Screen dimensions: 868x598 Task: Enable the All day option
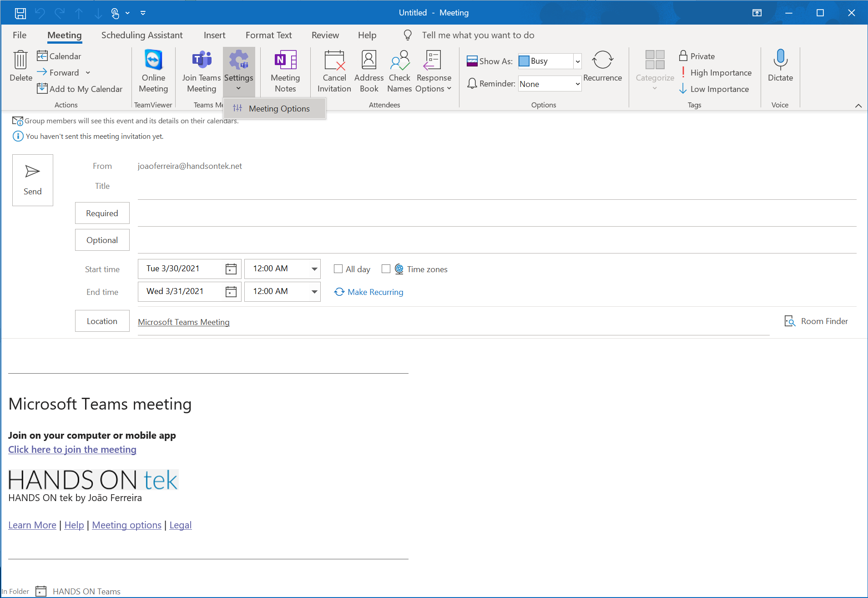(338, 269)
